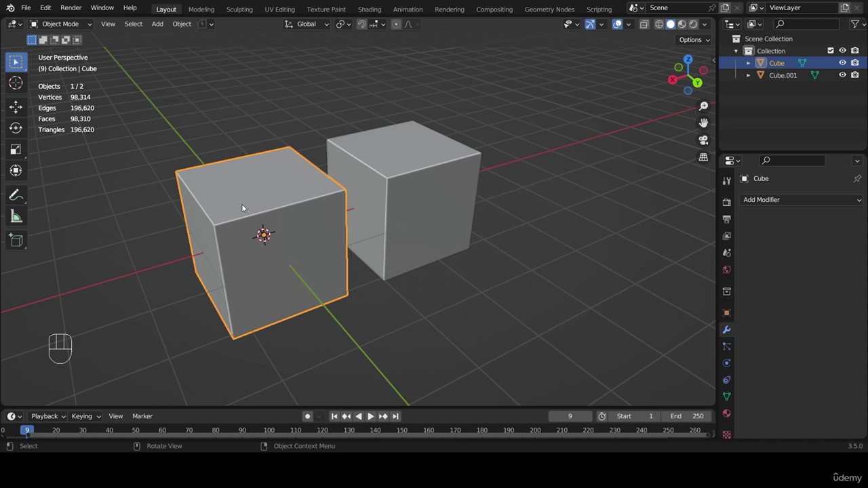This screenshot has width=868, height=488.
Task: Open the Object Mode dropdown
Action: coord(61,24)
